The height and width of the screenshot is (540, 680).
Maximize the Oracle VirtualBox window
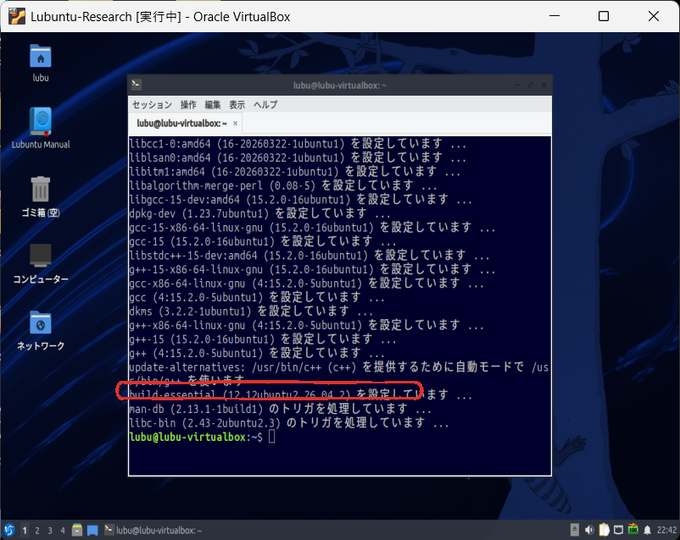click(603, 16)
